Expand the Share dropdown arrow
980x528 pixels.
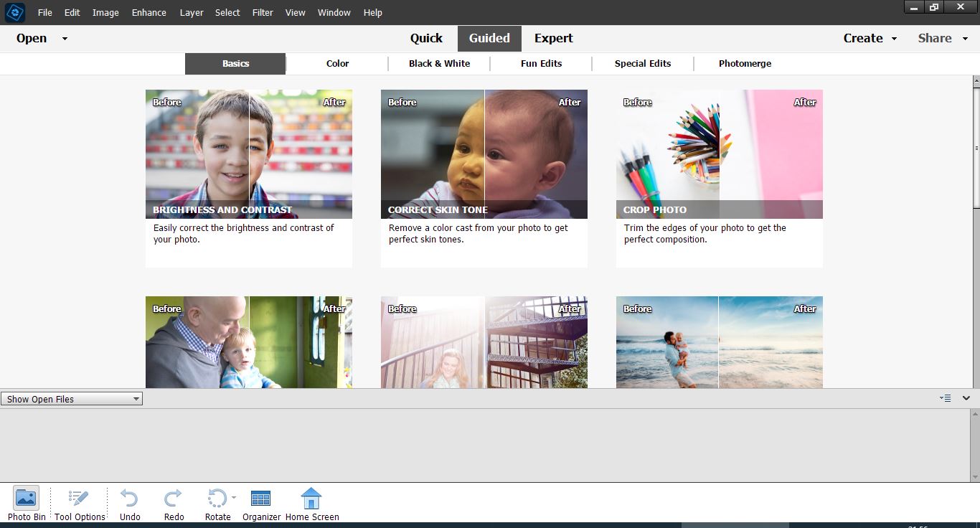click(x=966, y=39)
